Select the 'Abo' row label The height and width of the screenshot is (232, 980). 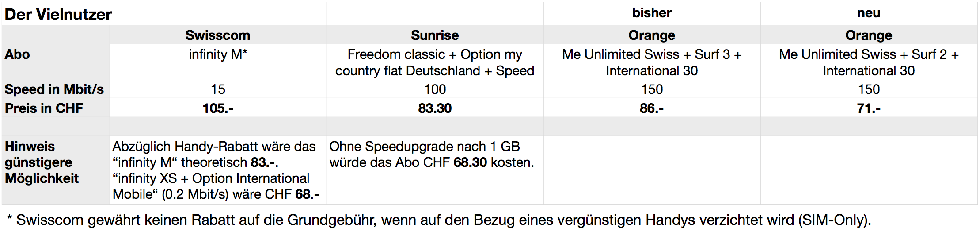click(x=18, y=54)
